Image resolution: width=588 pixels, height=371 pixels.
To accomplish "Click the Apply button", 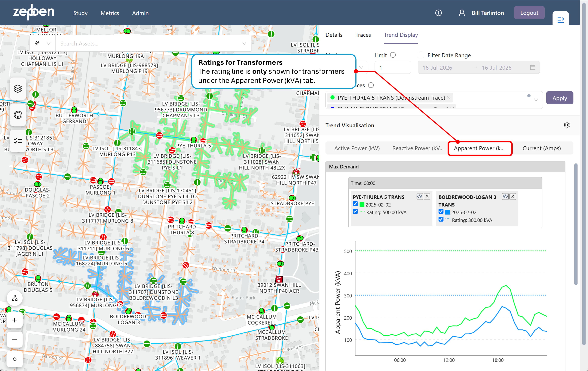I will coord(560,98).
